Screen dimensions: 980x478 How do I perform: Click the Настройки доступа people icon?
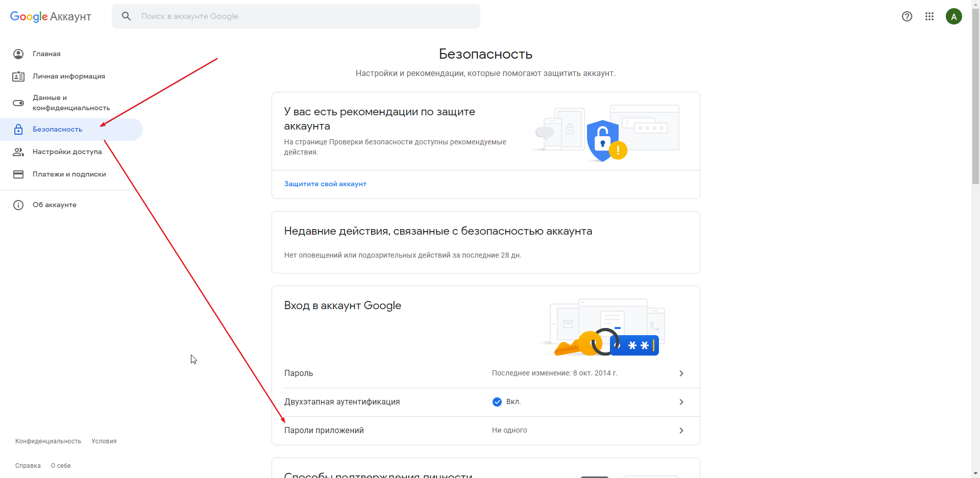coord(18,152)
